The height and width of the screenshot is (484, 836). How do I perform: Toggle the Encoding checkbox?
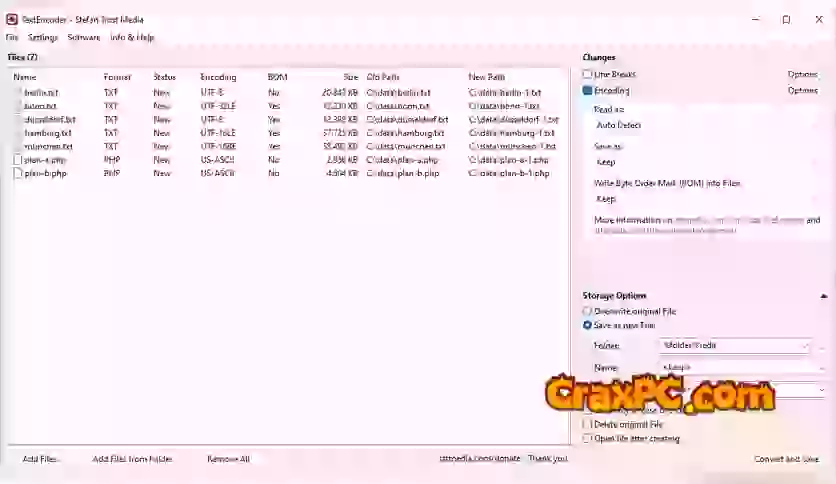(x=588, y=91)
